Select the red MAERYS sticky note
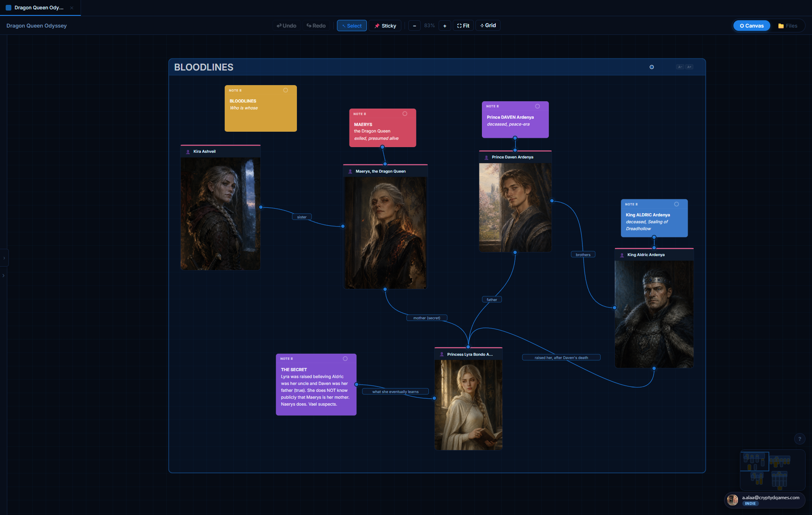This screenshot has height=515, width=812. [382, 128]
